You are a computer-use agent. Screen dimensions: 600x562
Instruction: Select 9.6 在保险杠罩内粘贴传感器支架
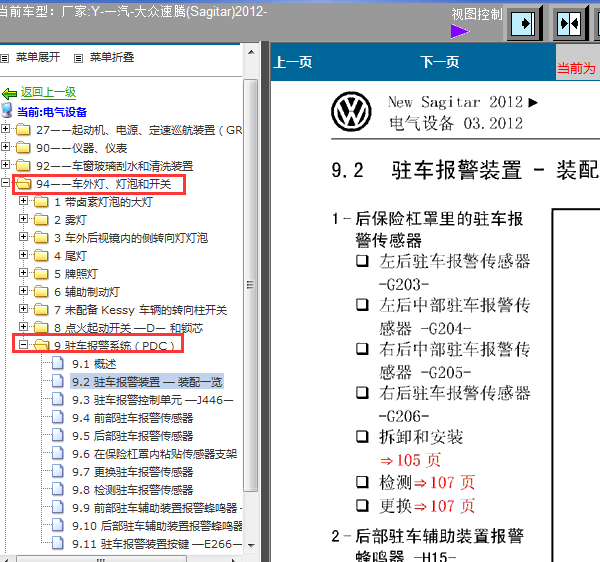(155, 454)
